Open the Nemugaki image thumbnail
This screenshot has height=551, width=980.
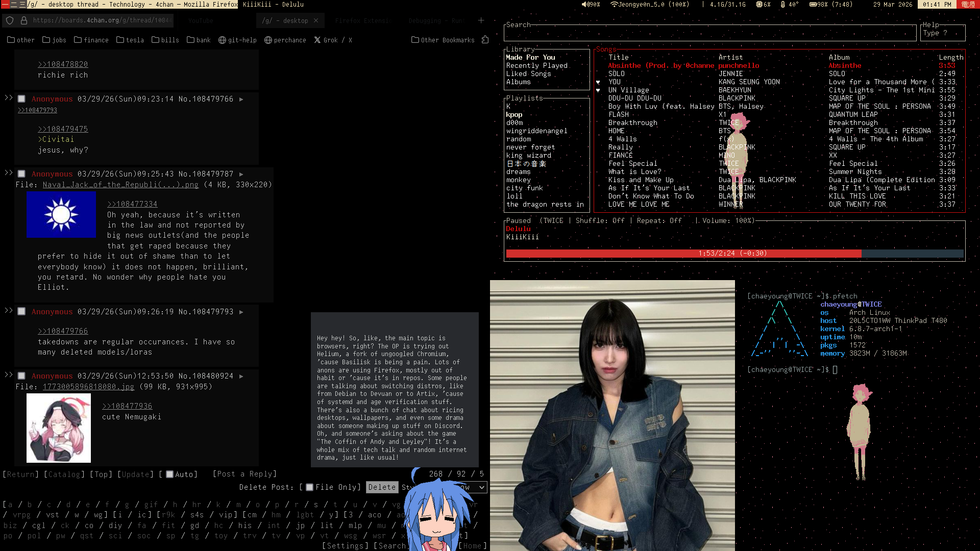(59, 428)
